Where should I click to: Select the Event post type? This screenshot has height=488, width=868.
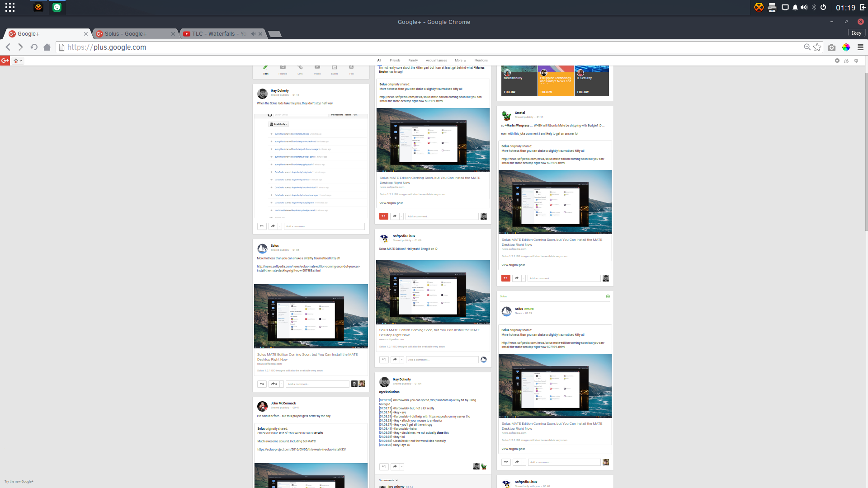pyautogui.click(x=335, y=70)
